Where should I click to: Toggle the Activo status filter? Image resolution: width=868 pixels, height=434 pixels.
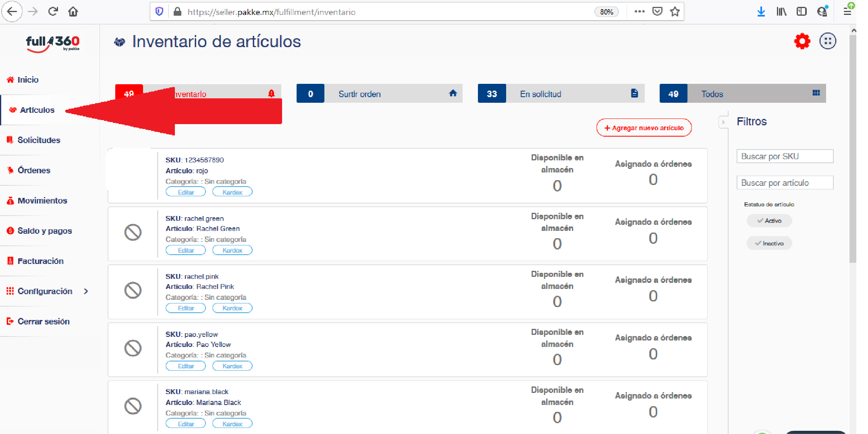pos(769,221)
